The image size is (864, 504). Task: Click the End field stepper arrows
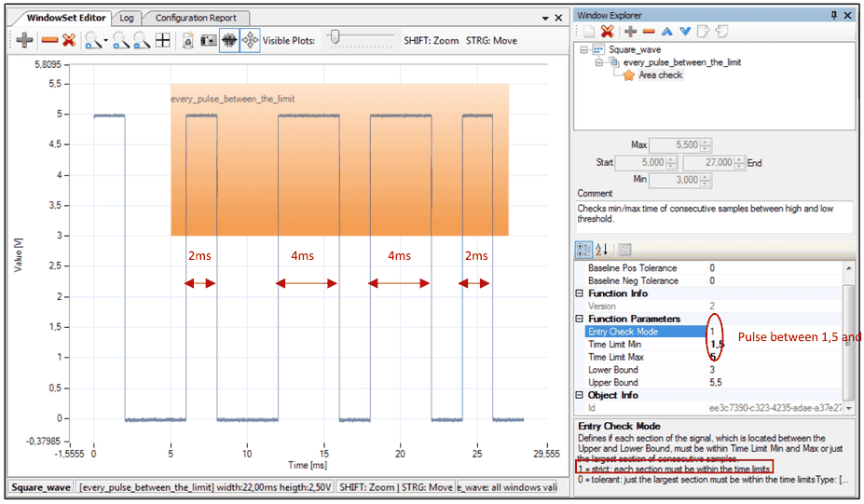click(739, 162)
